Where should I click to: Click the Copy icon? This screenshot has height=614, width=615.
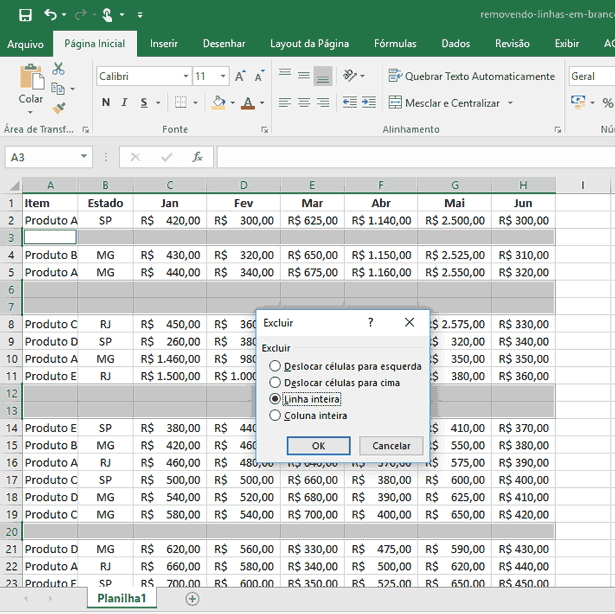click(x=58, y=89)
